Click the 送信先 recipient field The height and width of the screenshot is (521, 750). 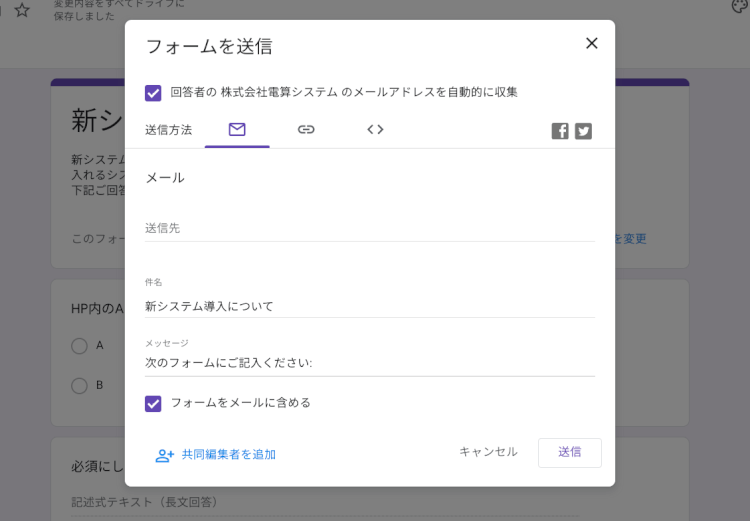369,228
